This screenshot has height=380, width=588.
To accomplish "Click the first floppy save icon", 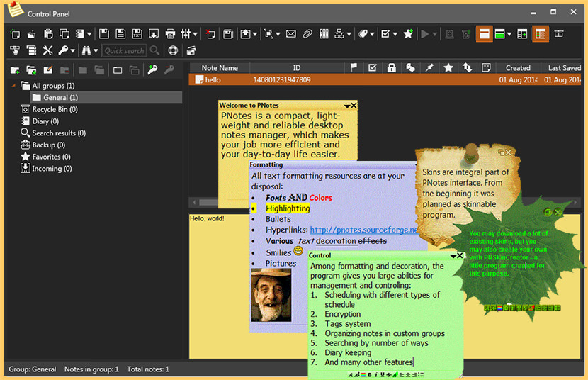I will 104,34.
